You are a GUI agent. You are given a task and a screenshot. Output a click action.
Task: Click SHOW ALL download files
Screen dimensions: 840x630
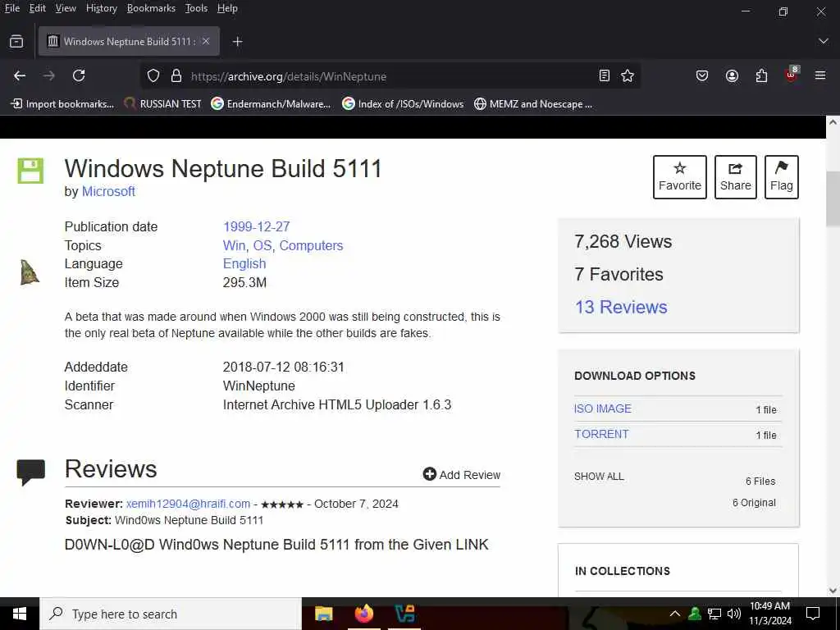click(599, 477)
